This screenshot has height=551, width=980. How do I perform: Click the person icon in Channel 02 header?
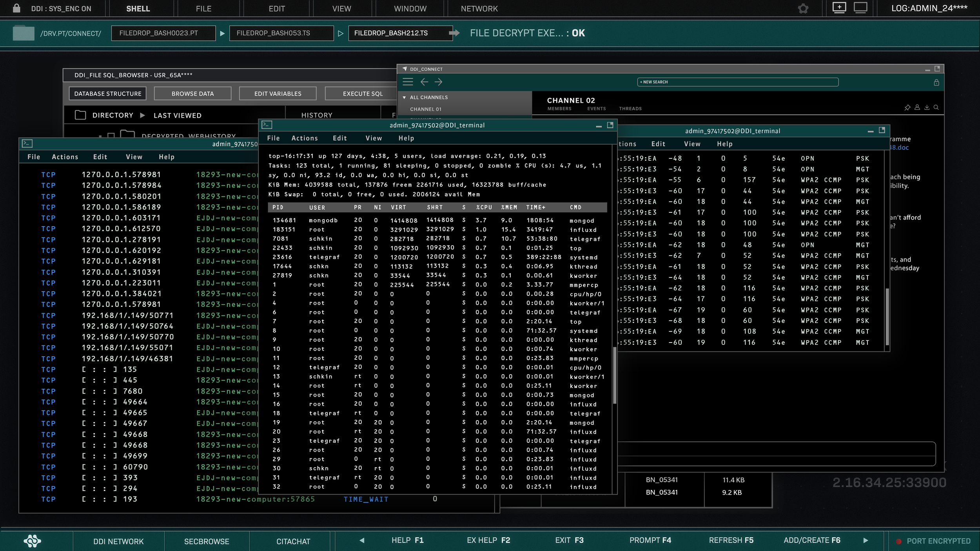[x=917, y=107]
